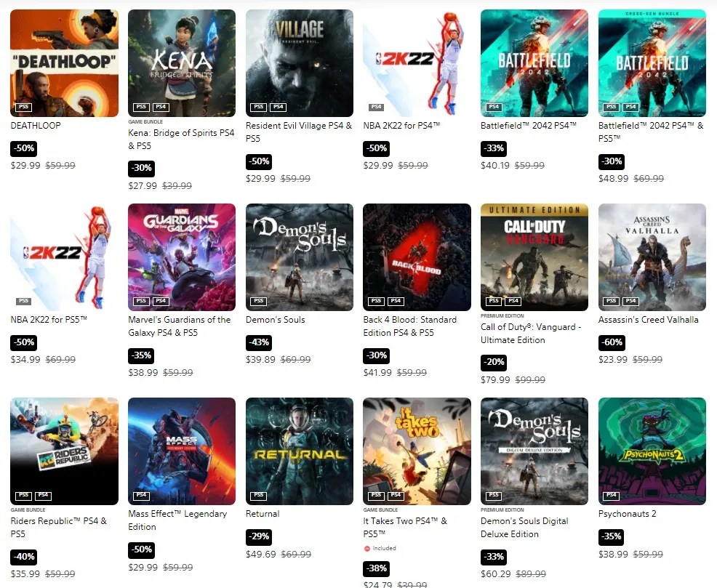The image size is (717, 588).
Task: Select Call of Duty: Vanguard Ultimate Edition cover
Action: coord(534,257)
